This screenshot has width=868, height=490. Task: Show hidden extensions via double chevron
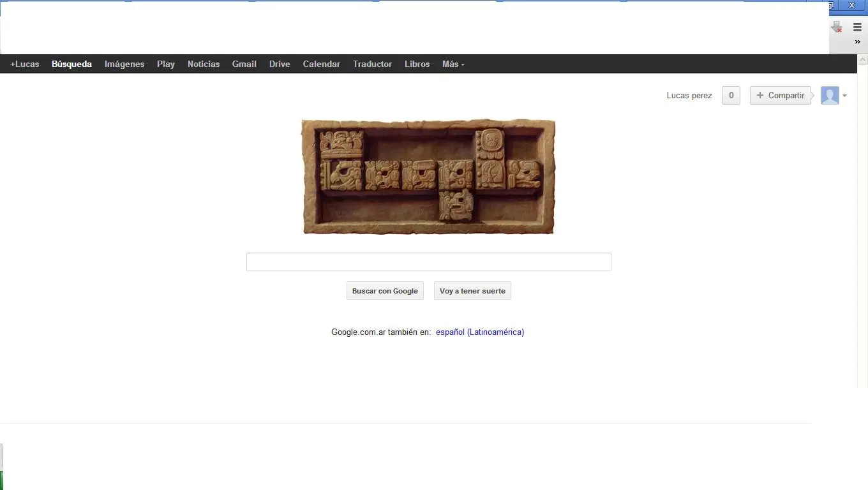tap(857, 42)
